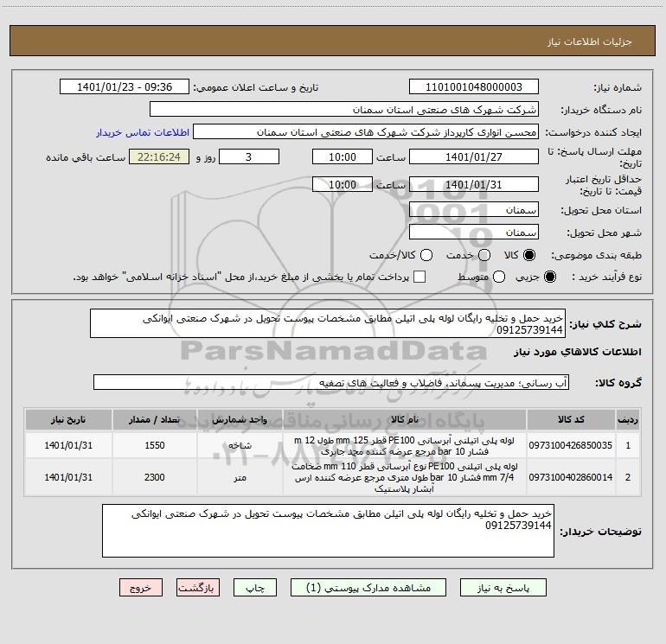The width and height of the screenshot is (666, 644).
Task: Click the گروه کالا field
Action: [331, 382]
